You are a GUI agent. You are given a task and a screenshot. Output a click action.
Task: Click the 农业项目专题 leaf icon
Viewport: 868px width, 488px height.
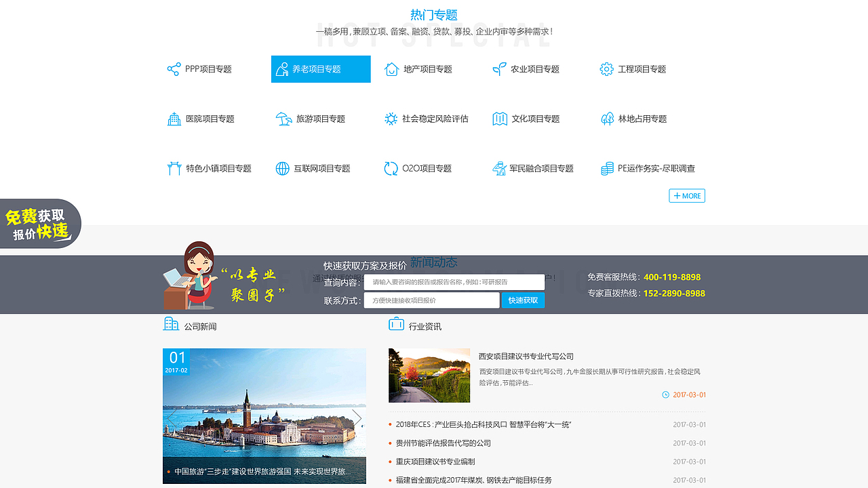tap(499, 68)
